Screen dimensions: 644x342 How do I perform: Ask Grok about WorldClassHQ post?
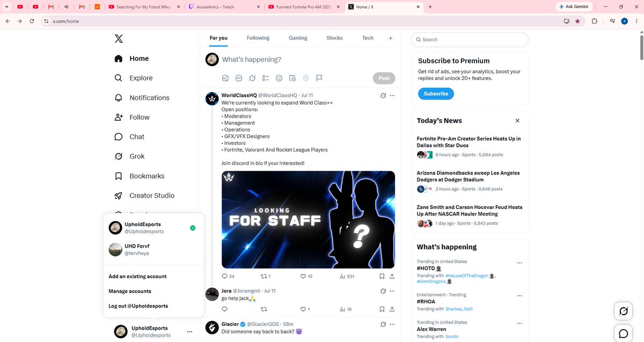click(383, 96)
